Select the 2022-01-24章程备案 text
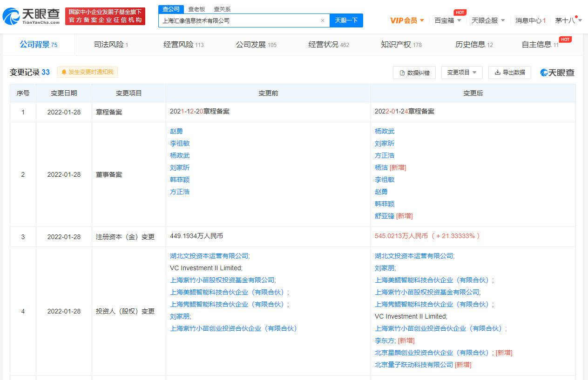The height and width of the screenshot is (380, 588). [405, 112]
